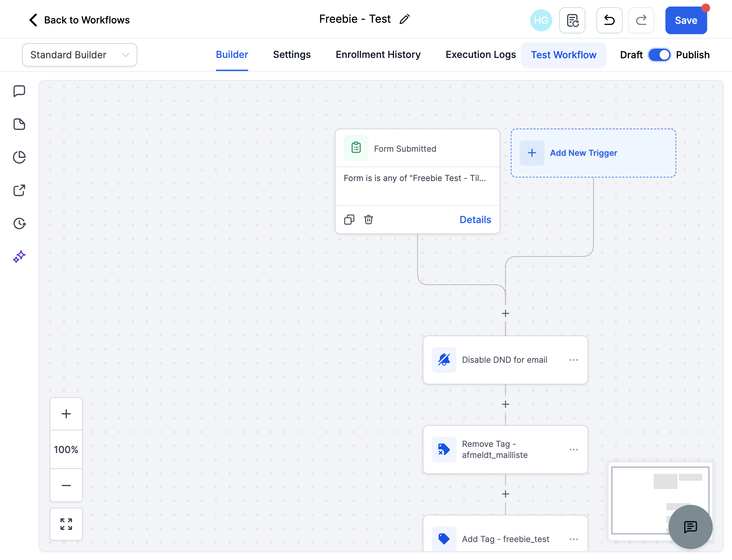This screenshot has height=560, width=732.
Task: Open Details link on Form Submitted trigger
Action: 475,220
